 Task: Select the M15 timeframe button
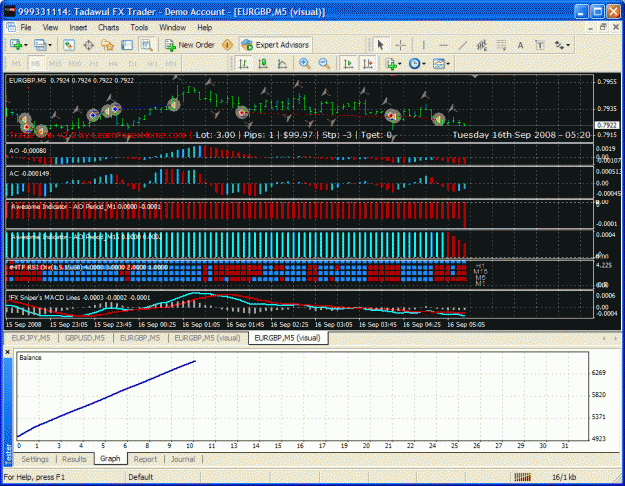tap(55, 64)
